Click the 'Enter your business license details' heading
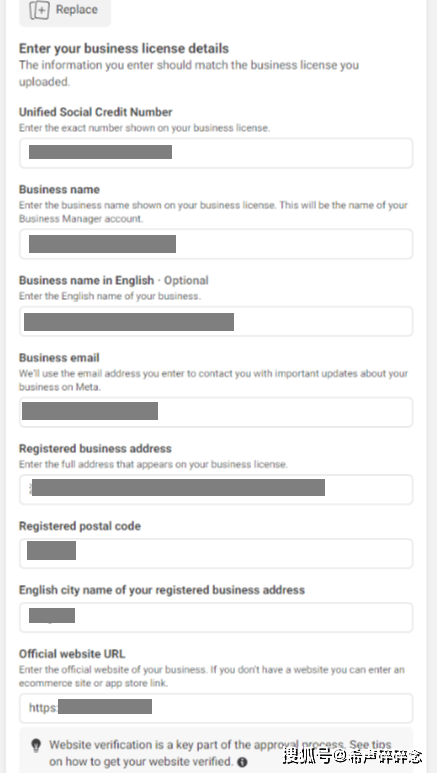This screenshot has width=437, height=773. [124, 48]
